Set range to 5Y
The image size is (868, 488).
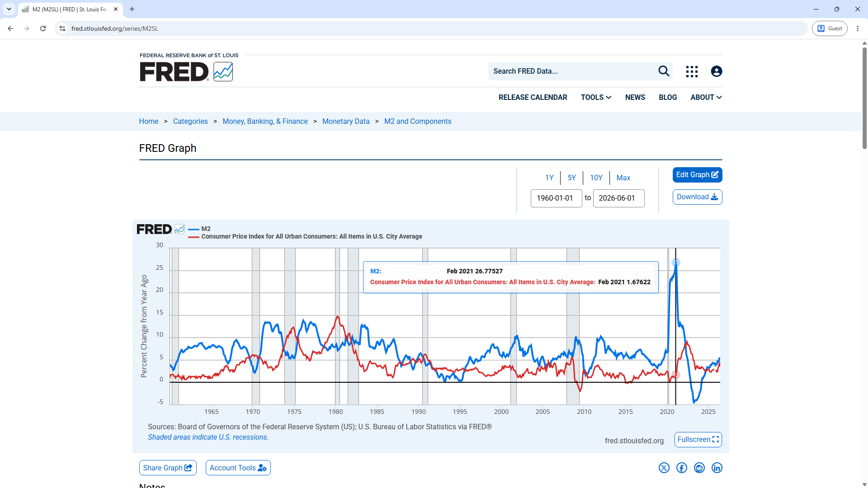coord(572,178)
